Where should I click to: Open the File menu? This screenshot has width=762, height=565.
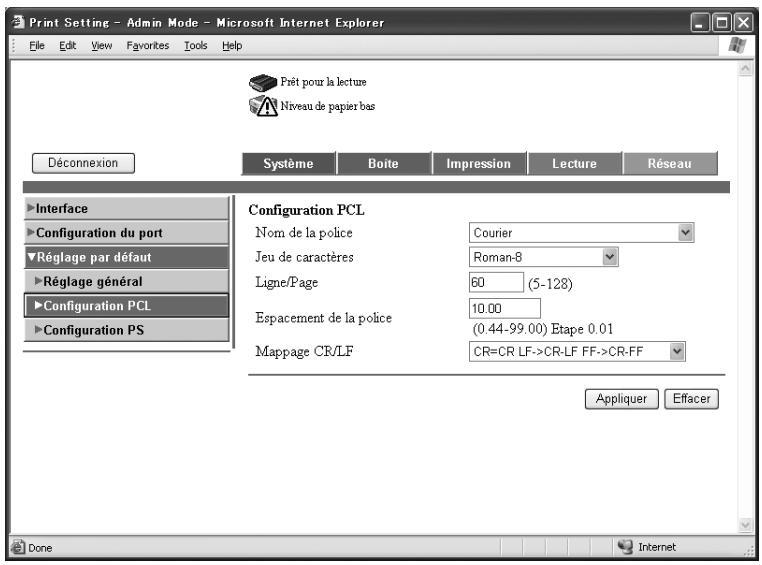coord(37,46)
